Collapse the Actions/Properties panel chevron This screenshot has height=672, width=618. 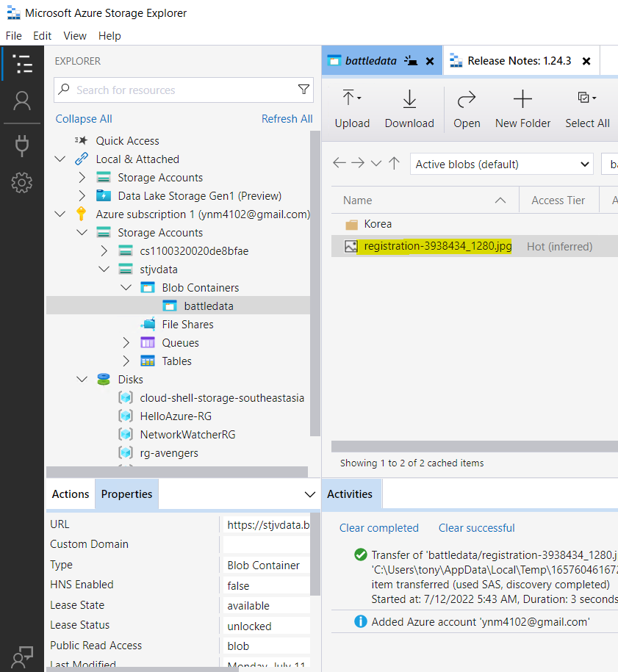point(309,494)
